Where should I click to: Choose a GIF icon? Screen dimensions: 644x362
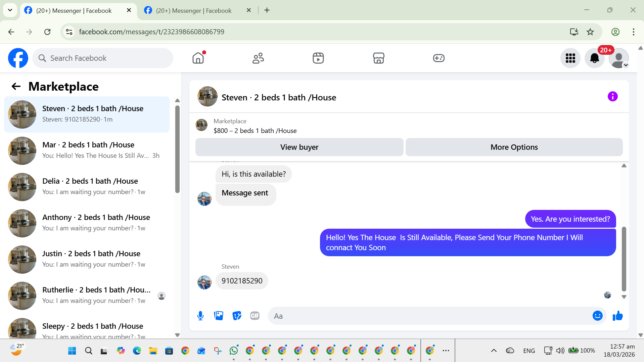[255, 316]
